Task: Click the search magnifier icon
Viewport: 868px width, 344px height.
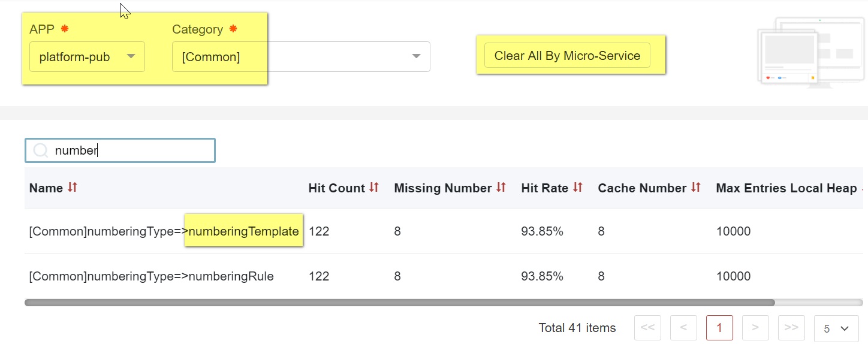Action: [40, 150]
